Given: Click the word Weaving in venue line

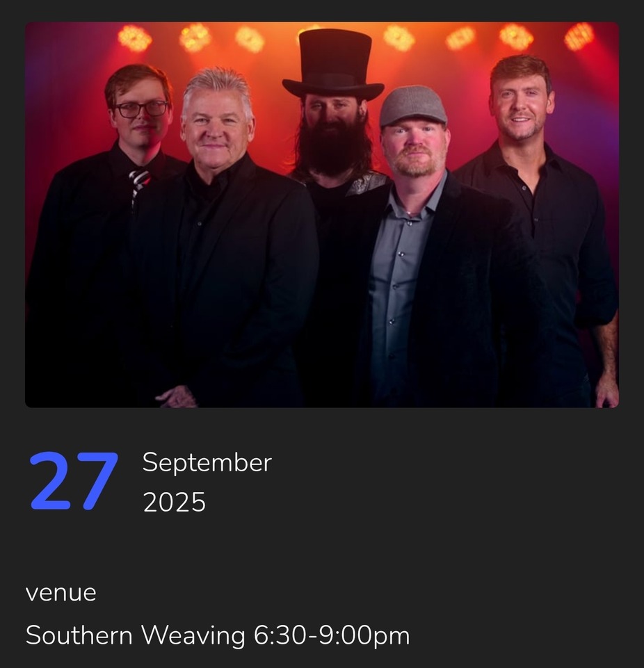Looking at the screenshot, I should click(x=193, y=637).
